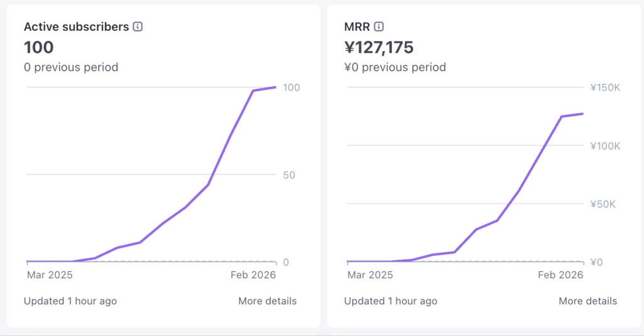The height and width of the screenshot is (336, 644).
Task: Click Feb 2026 label on MRR chart
Action: (561, 275)
